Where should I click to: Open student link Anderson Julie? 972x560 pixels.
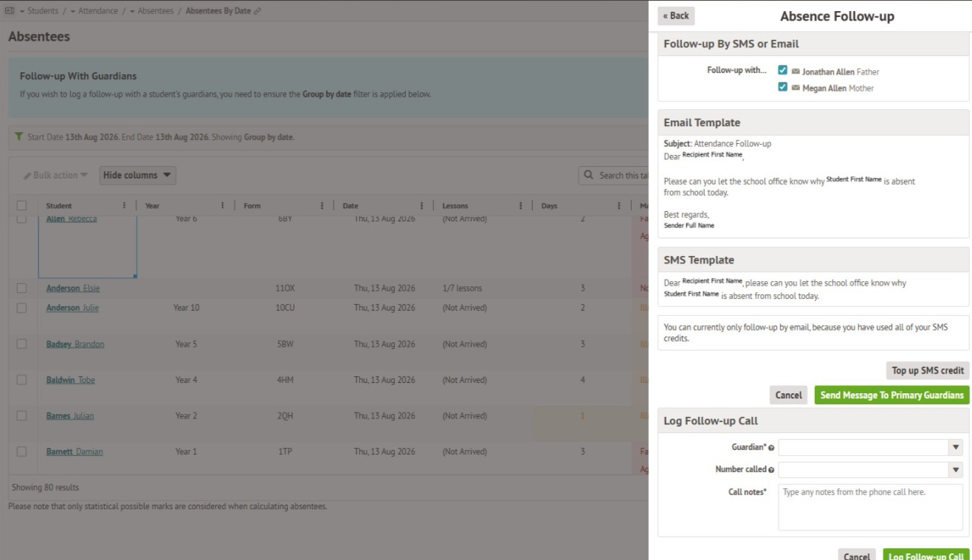click(x=72, y=308)
